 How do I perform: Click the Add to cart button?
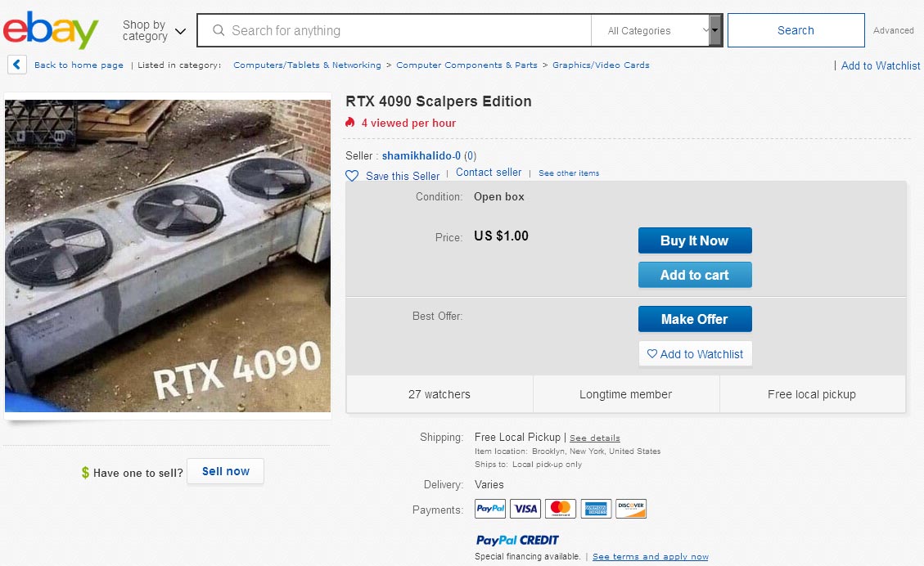[695, 275]
